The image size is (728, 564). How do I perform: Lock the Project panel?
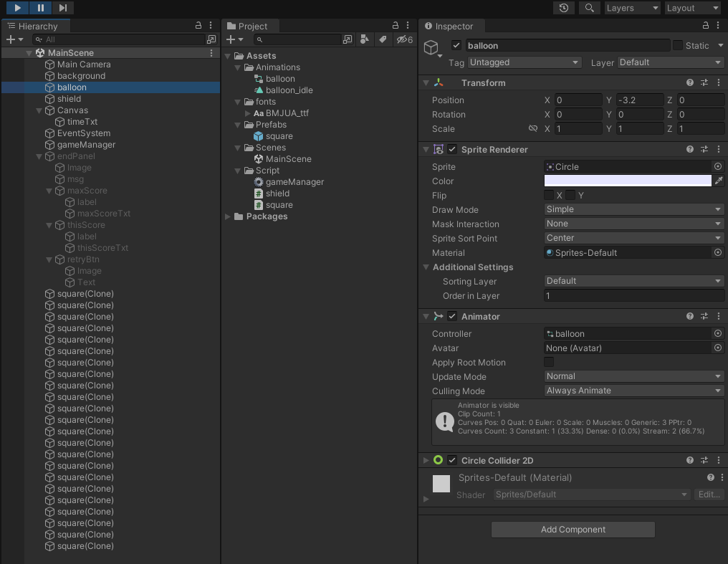click(x=395, y=26)
